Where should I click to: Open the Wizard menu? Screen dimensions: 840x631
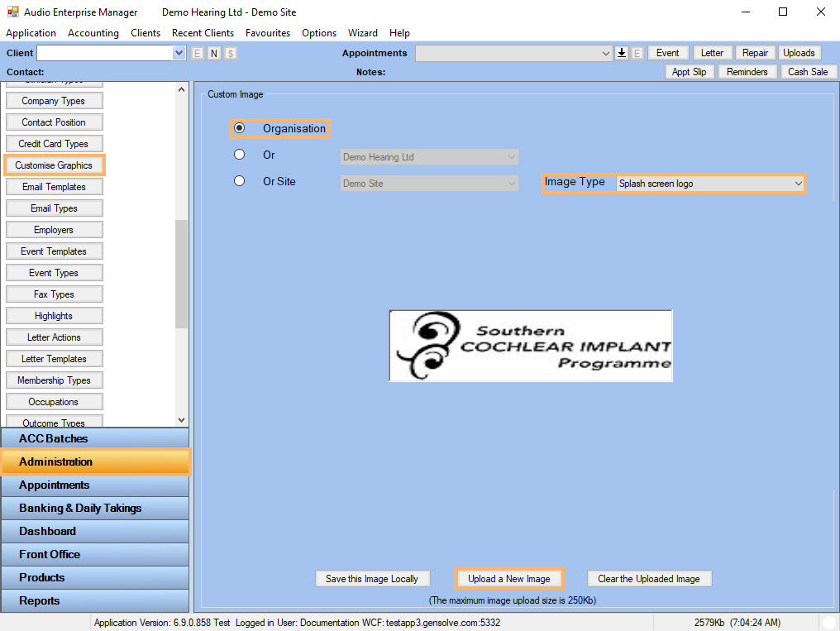click(362, 33)
